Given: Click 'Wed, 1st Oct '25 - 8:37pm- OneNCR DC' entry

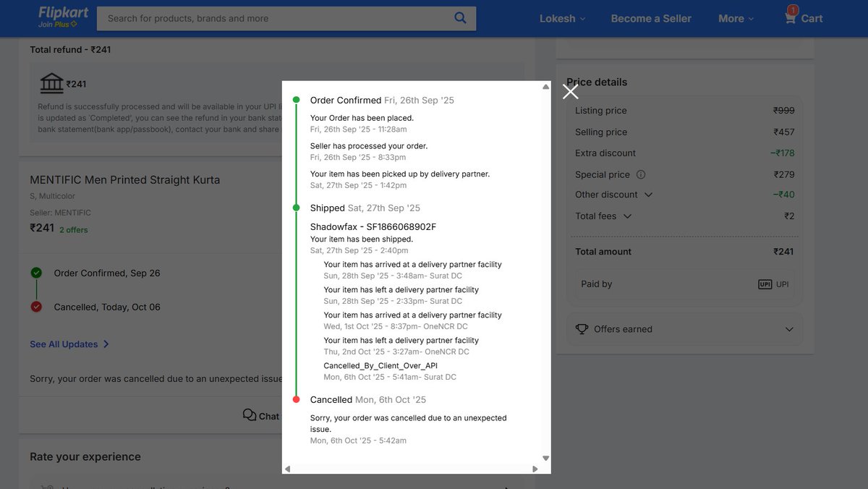Looking at the screenshot, I should (396, 326).
